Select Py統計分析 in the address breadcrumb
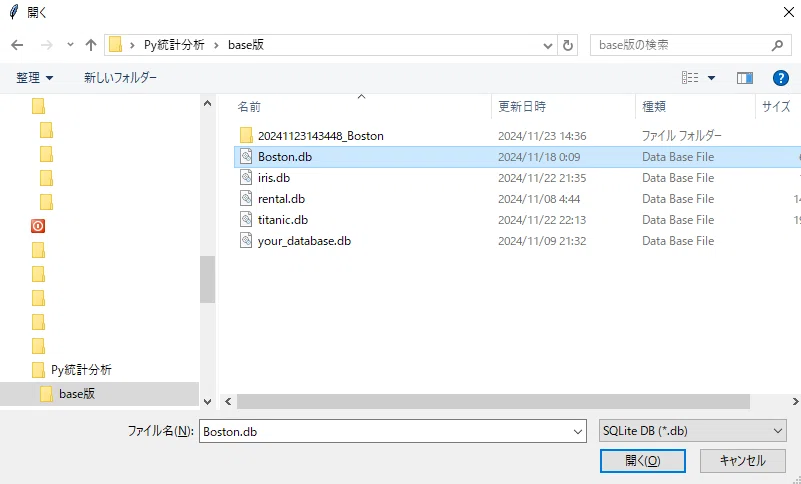 (174, 45)
